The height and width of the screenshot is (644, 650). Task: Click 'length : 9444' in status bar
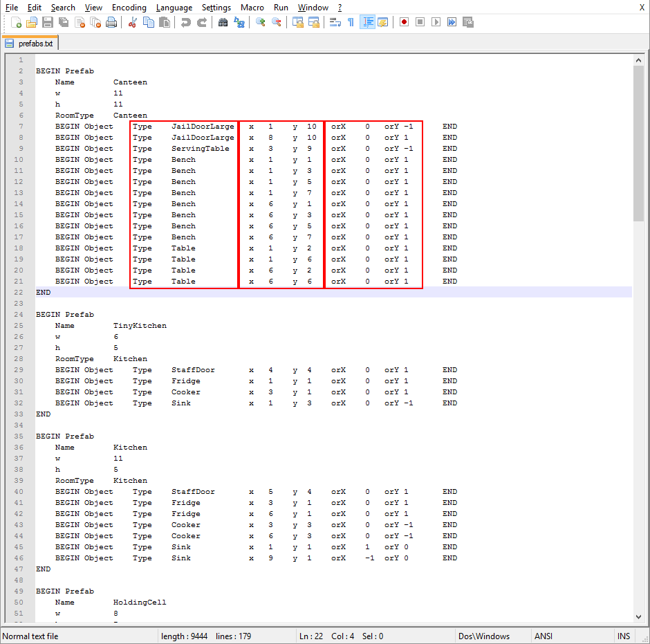[x=184, y=636]
